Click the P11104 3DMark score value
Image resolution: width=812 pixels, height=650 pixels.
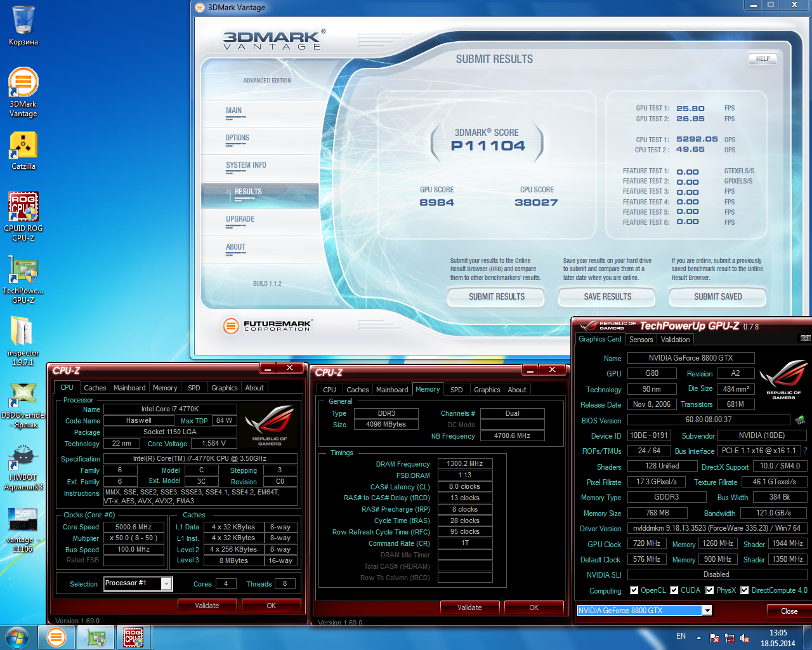pyautogui.click(x=488, y=145)
